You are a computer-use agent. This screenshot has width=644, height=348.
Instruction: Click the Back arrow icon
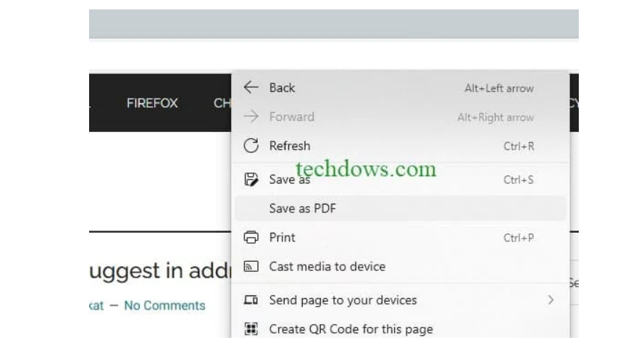[x=251, y=87]
